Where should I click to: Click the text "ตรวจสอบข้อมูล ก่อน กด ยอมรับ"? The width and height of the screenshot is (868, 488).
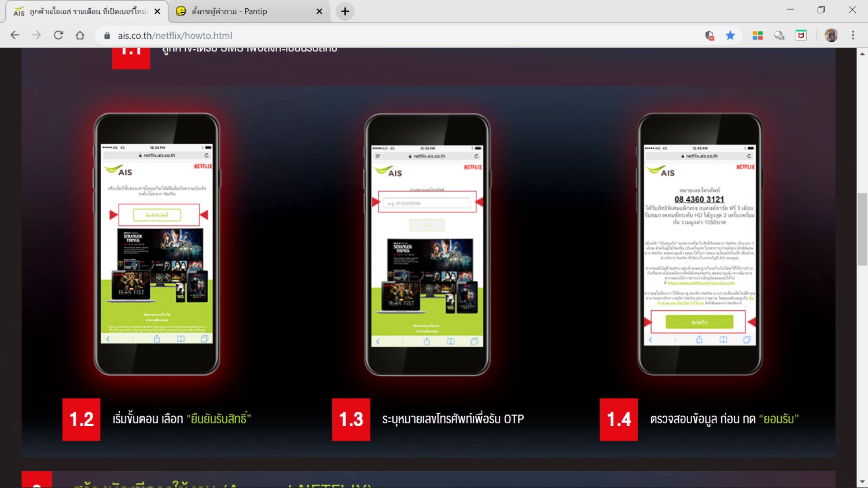724,419
